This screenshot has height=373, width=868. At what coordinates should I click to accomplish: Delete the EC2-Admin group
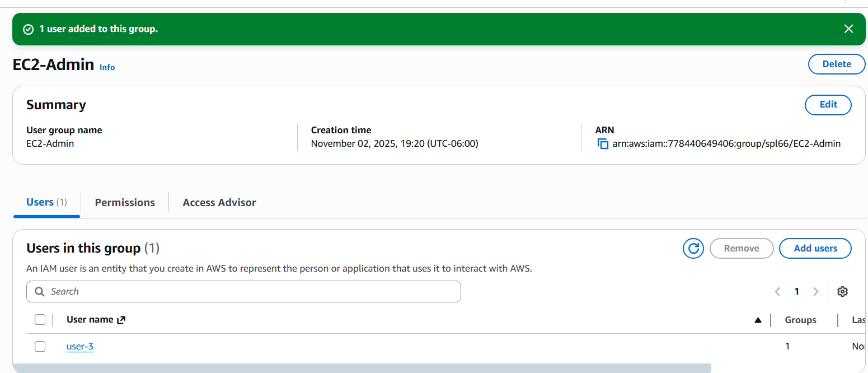(836, 64)
